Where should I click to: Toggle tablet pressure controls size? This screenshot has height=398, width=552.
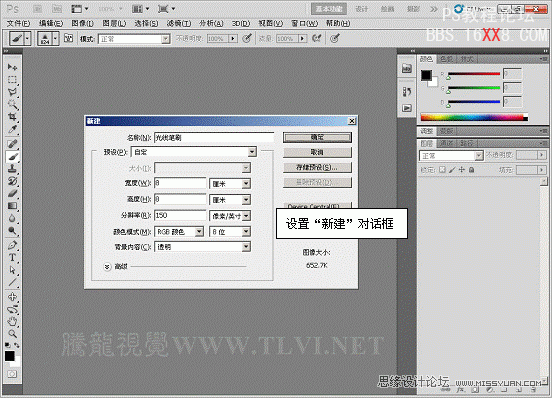(x=334, y=38)
